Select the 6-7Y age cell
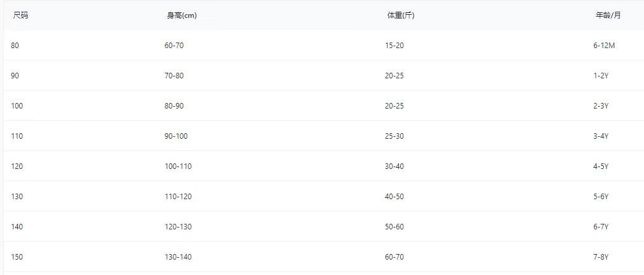Screen dimensions: 644x275 point(601,227)
